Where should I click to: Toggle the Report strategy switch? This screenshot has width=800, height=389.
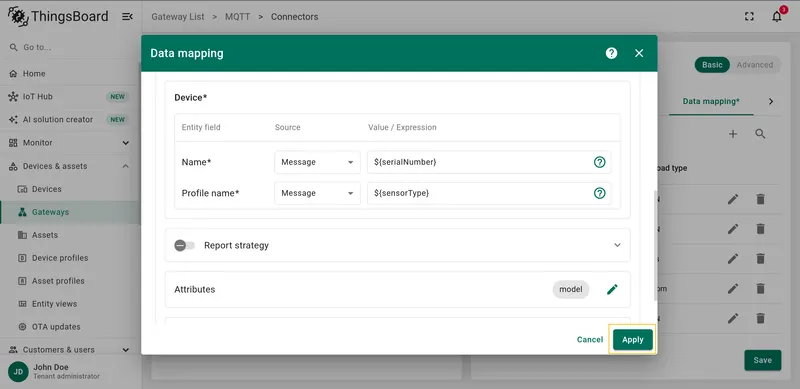pos(185,246)
